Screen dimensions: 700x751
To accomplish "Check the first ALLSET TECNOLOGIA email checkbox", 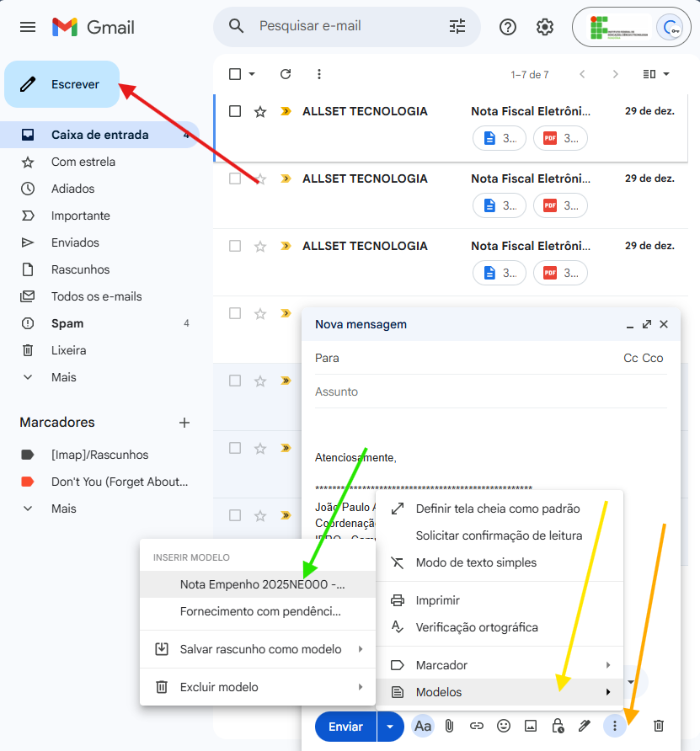I will [235, 111].
